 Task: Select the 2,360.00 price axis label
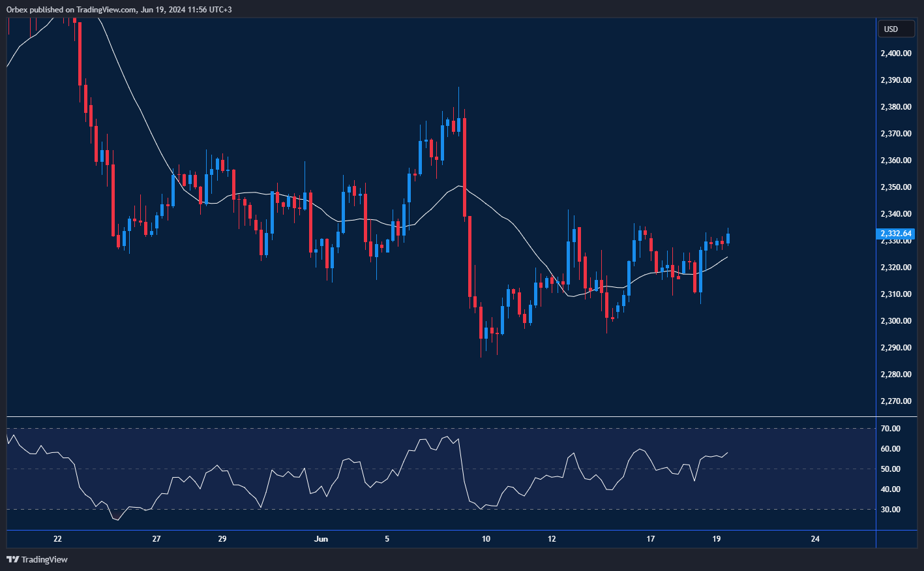coord(895,161)
